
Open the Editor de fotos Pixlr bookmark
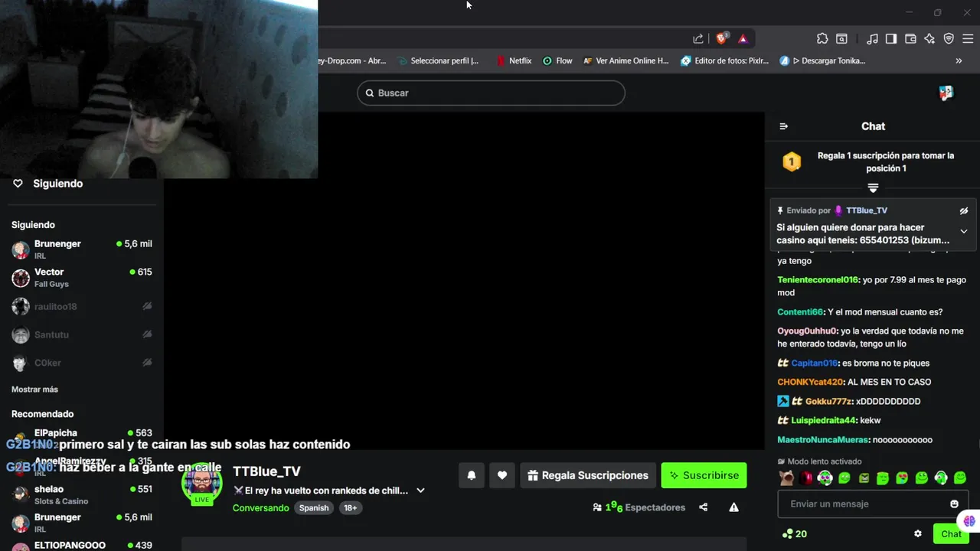[x=724, y=60]
